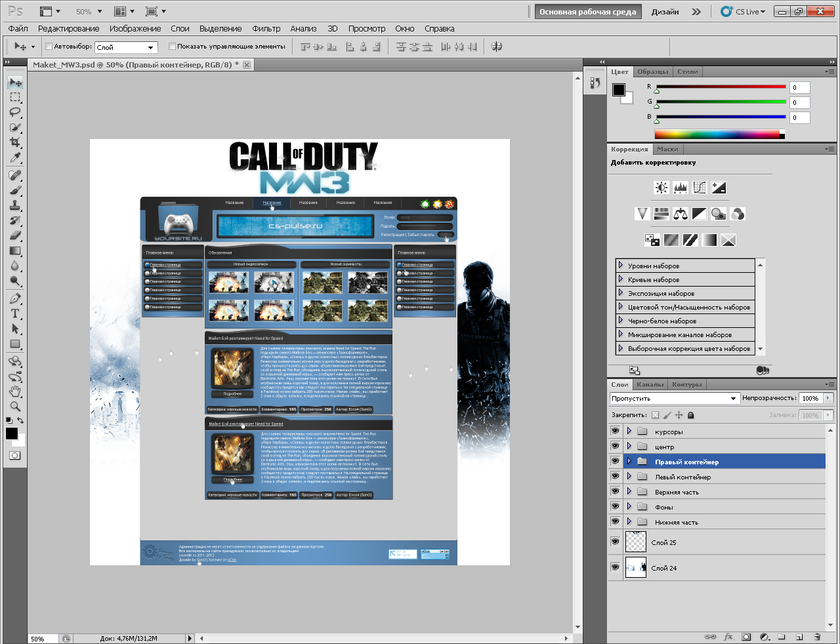Select the Основная рабочая среда workspace
Viewport: 840px width, 644px height.
click(588, 12)
